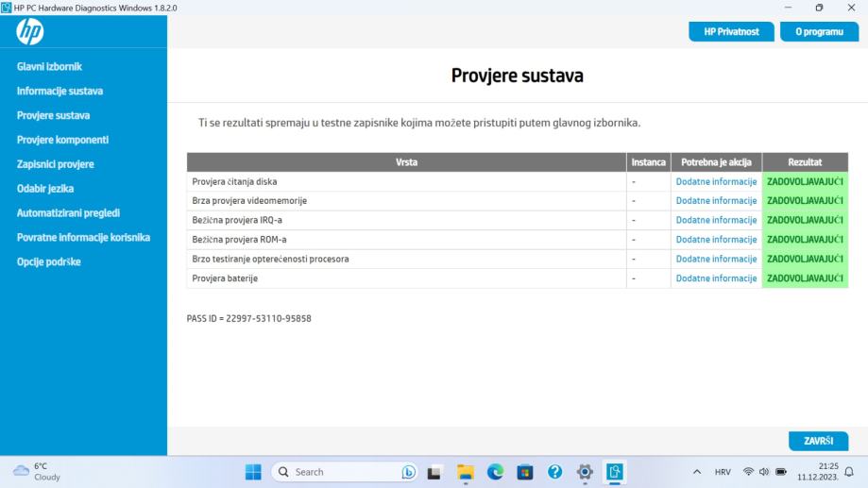
Task: Open Dodatne informacije for Bežična provjera IRQ-a
Action: (x=716, y=220)
